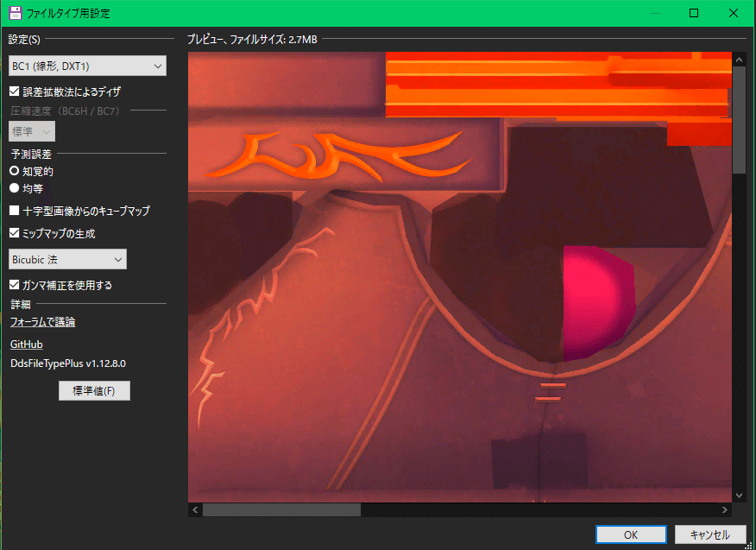756x550 pixels.
Task: Open the Bicubic 法 resampling dropdown
Action: coord(67,260)
